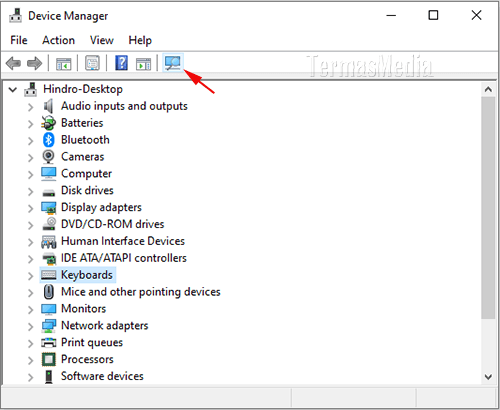Screen dimensions: 500x410
Task: Click the Properties toolbar icon
Action: [92, 63]
